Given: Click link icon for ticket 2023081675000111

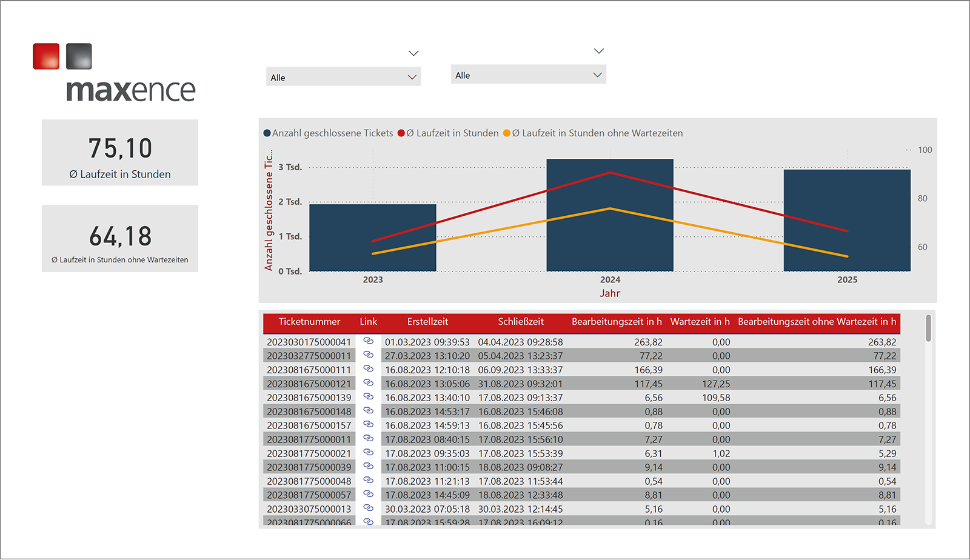Looking at the screenshot, I should tap(368, 369).
